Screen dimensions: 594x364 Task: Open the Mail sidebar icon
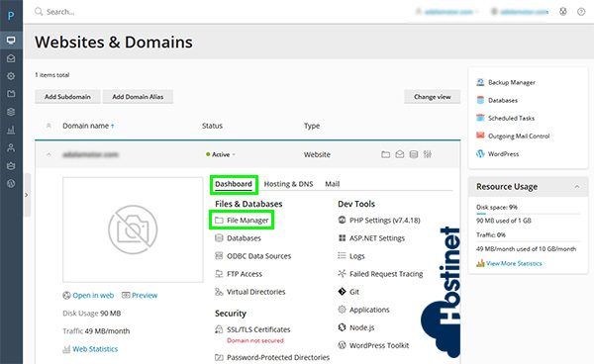11,58
